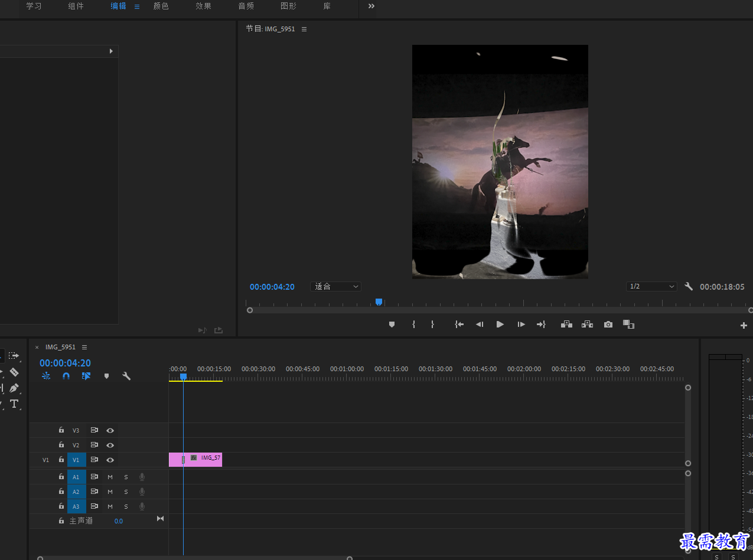Solo audio track A2
753x560 pixels.
tap(126, 492)
